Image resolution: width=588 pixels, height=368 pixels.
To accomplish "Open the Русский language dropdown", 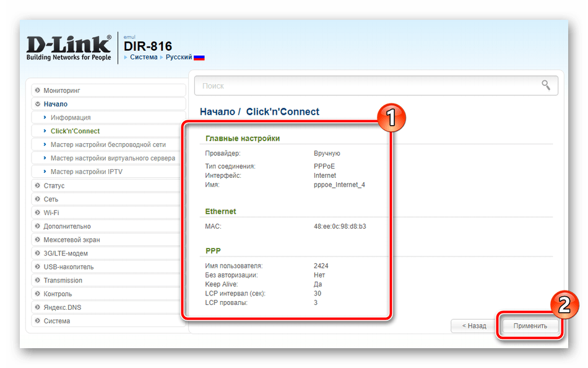I will 179,57.
